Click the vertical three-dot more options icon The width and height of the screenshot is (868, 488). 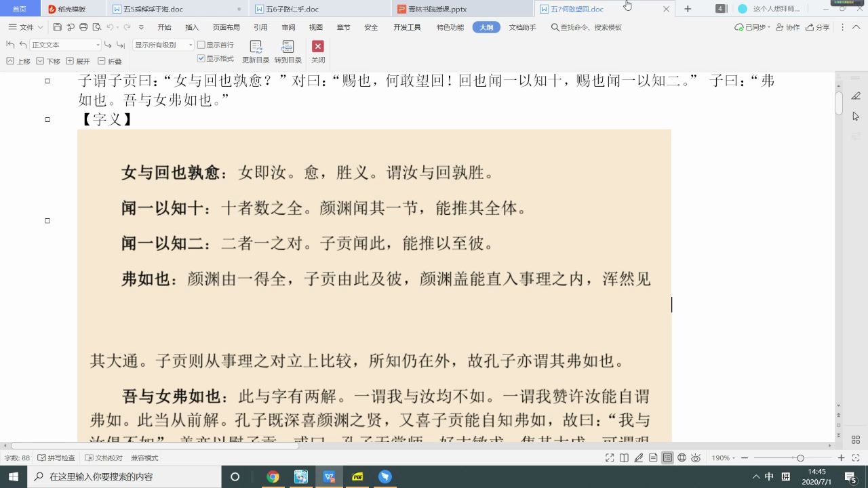click(843, 27)
